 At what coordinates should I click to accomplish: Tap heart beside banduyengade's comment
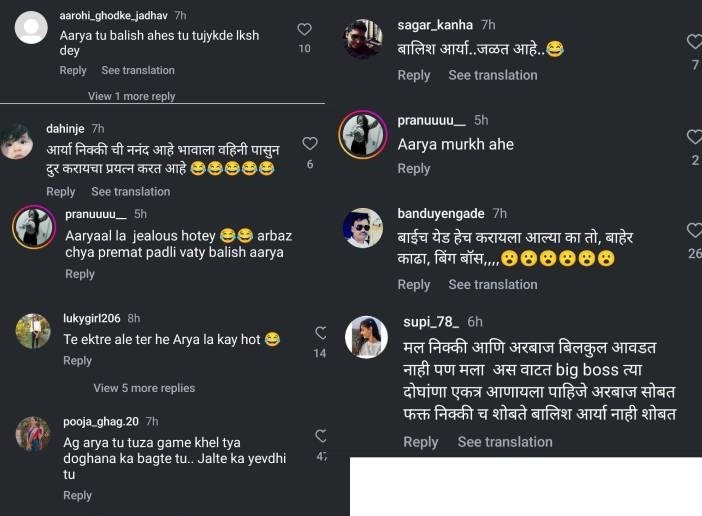(694, 231)
